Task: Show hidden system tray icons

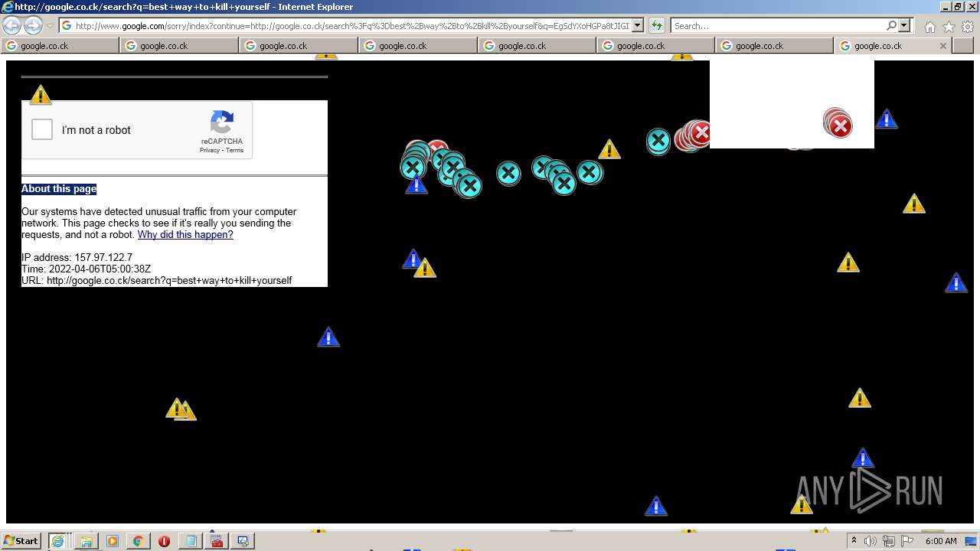Action: point(854,541)
